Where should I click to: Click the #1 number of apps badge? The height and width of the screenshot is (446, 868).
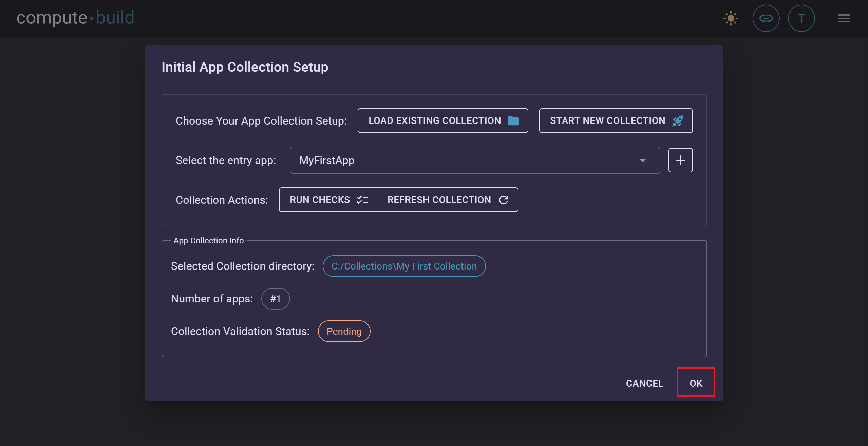click(275, 298)
